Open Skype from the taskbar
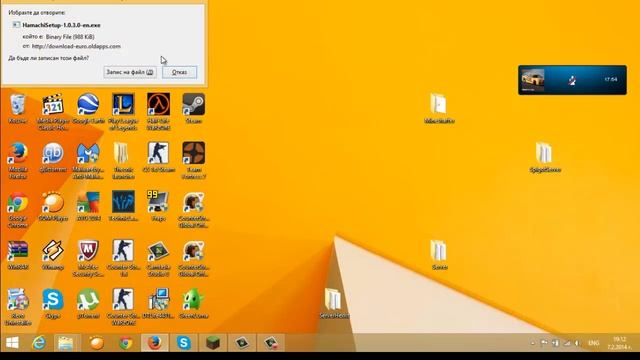The height and width of the screenshot is (360, 640). (x=184, y=343)
